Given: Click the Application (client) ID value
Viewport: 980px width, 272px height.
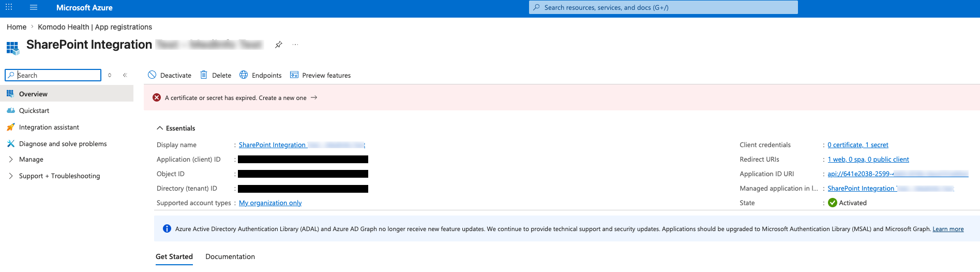Looking at the screenshot, I should click(x=303, y=160).
